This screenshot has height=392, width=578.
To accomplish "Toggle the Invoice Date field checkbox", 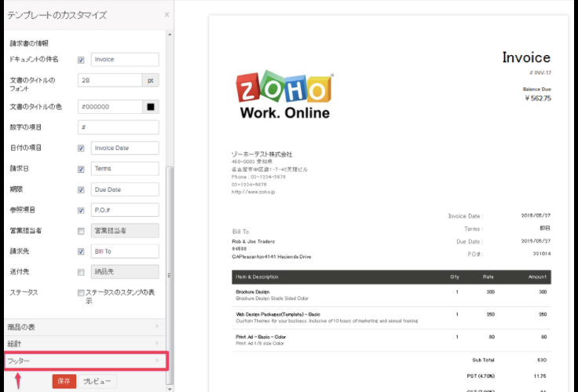I will coord(81,148).
